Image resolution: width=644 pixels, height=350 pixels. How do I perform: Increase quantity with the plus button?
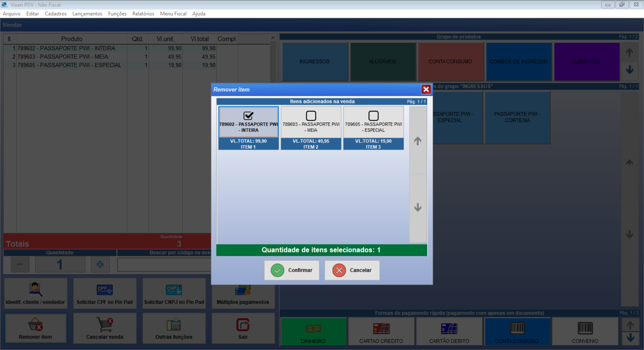tap(100, 264)
